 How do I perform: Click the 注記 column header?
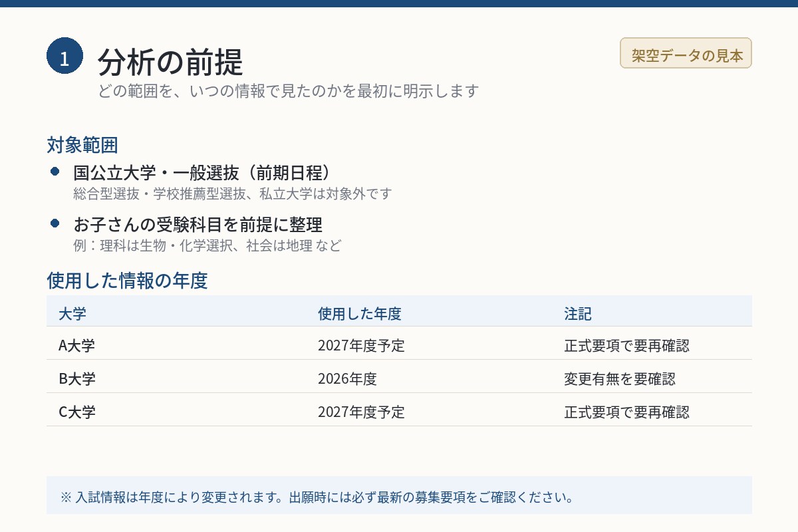[578, 313]
